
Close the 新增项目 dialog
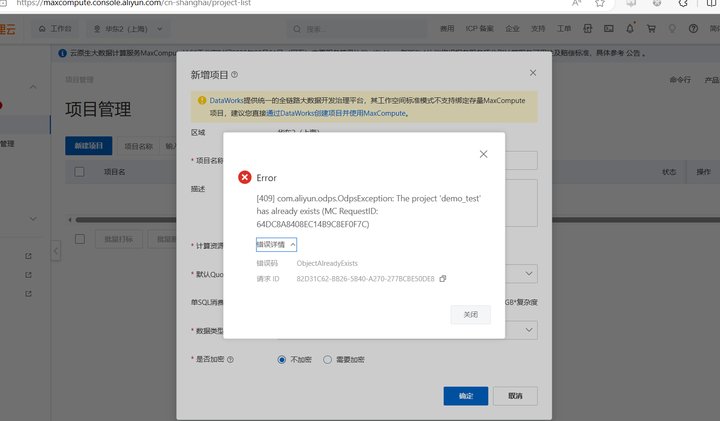pyautogui.click(x=533, y=73)
